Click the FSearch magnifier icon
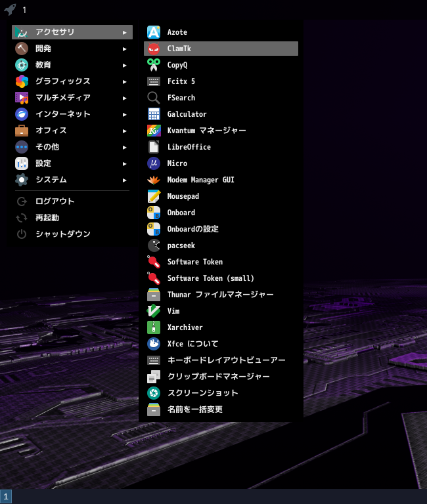Image resolution: width=427 pixels, height=504 pixels. pyautogui.click(x=154, y=98)
